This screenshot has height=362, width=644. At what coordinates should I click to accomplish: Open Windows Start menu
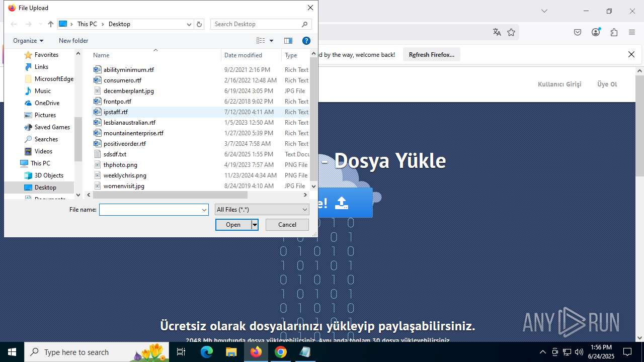pyautogui.click(x=12, y=352)
